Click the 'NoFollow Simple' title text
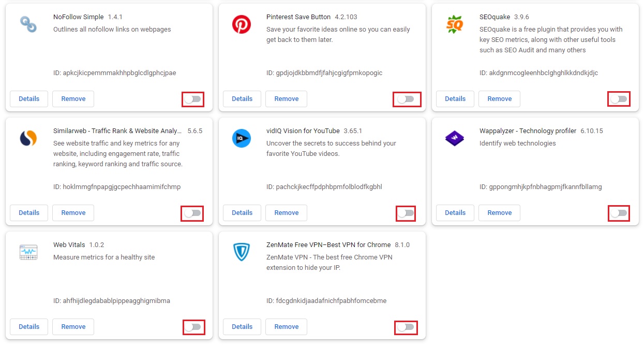This screenshot has height=346, width=644. [79, 17]
